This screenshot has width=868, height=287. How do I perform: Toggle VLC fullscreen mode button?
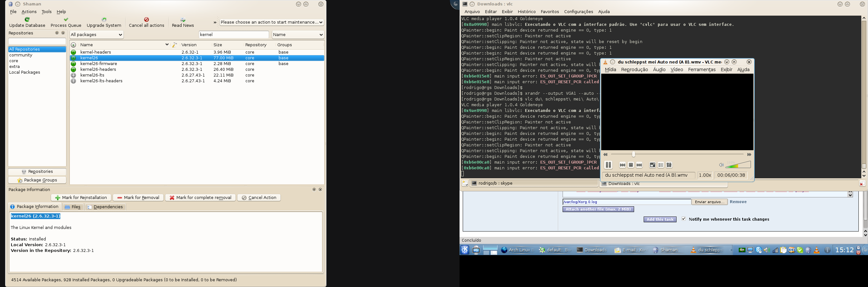652,165
